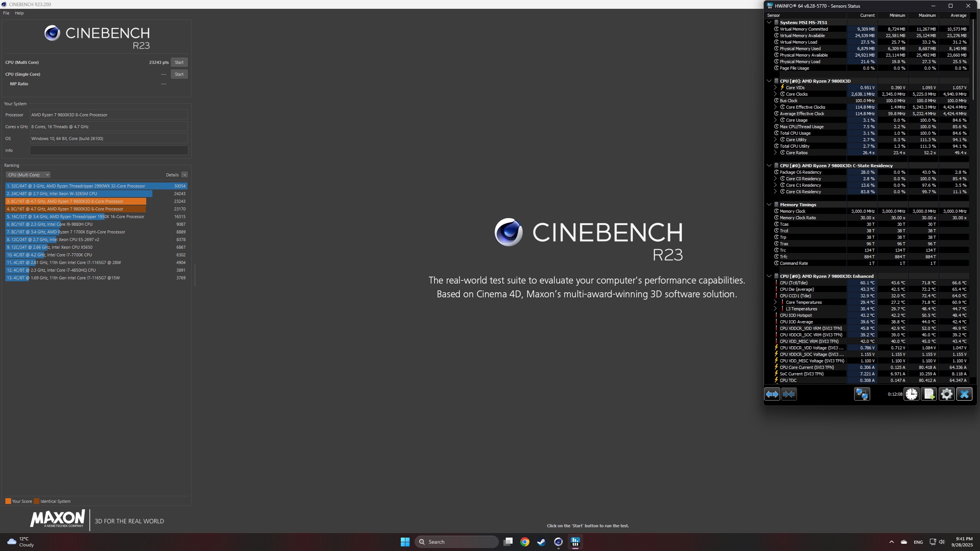Open HWiNFO remote network monitoring icon
The width and height of the screenshot is (980, 551).
click(862, 394)
